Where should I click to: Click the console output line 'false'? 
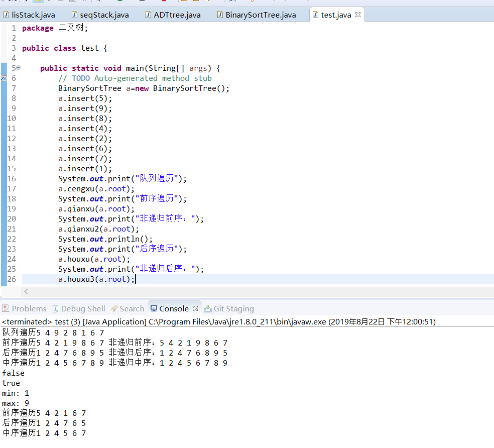13,373
